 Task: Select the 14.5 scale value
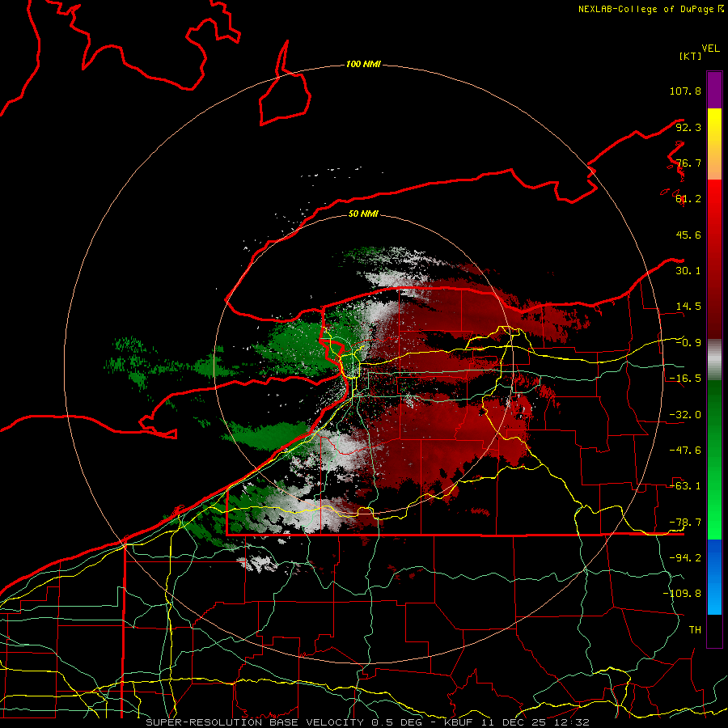[688, 307]
